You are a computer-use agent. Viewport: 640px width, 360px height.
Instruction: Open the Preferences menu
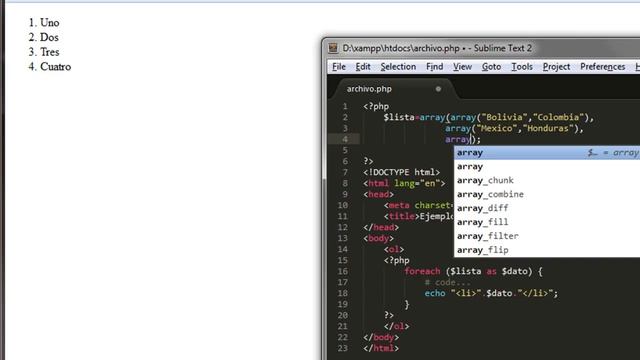pyautogui.click(x=602, y=67)
